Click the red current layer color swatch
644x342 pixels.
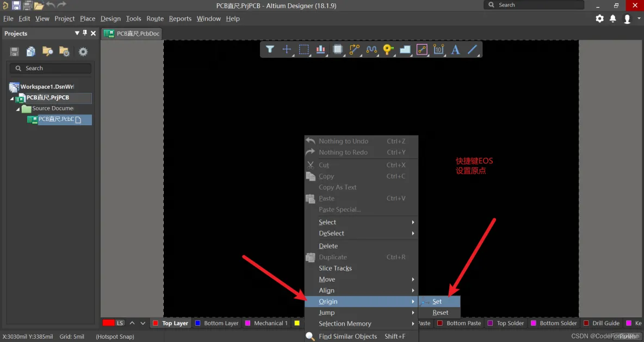(x=108, y=323)
